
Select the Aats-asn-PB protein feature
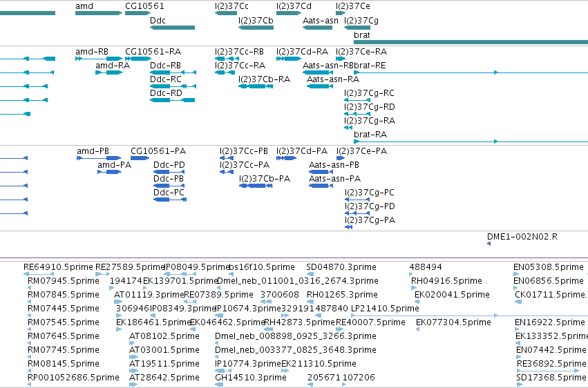coord(321,172)
